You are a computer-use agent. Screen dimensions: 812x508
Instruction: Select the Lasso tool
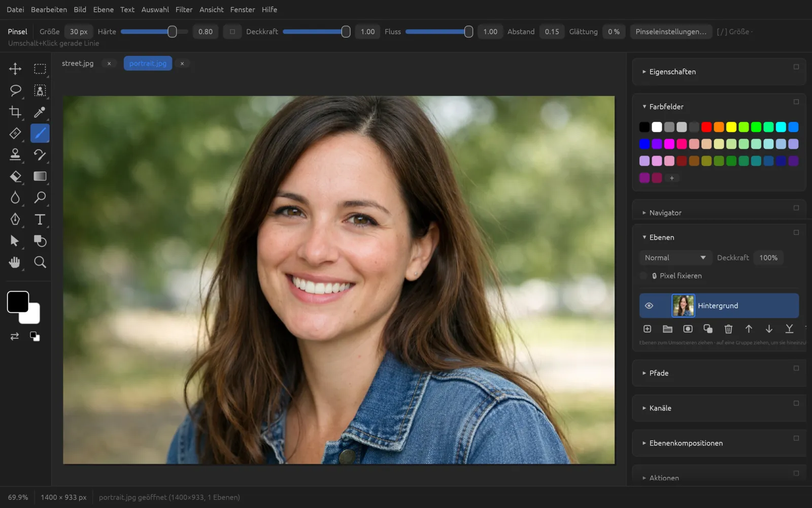point(15,90)
